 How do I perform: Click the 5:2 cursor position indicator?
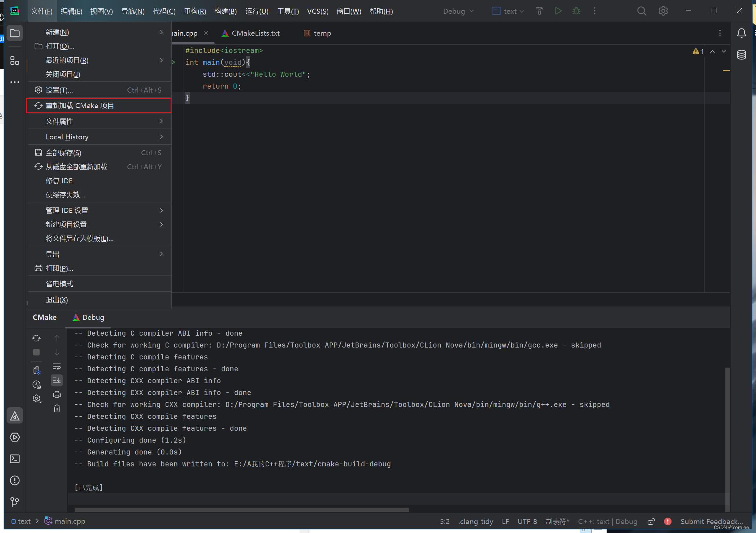pos(445,521)
